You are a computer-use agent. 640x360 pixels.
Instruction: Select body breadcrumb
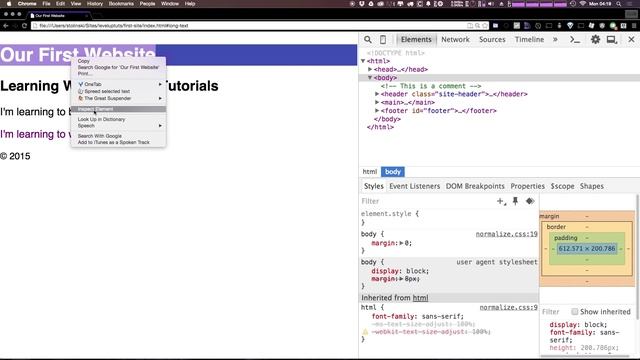click(x=393, y=172)
